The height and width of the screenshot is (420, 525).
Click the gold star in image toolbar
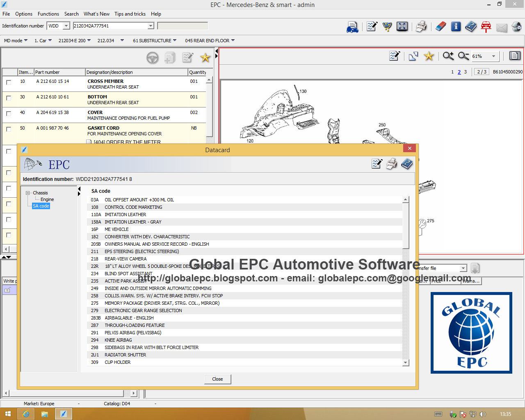[x=429, y=56]
